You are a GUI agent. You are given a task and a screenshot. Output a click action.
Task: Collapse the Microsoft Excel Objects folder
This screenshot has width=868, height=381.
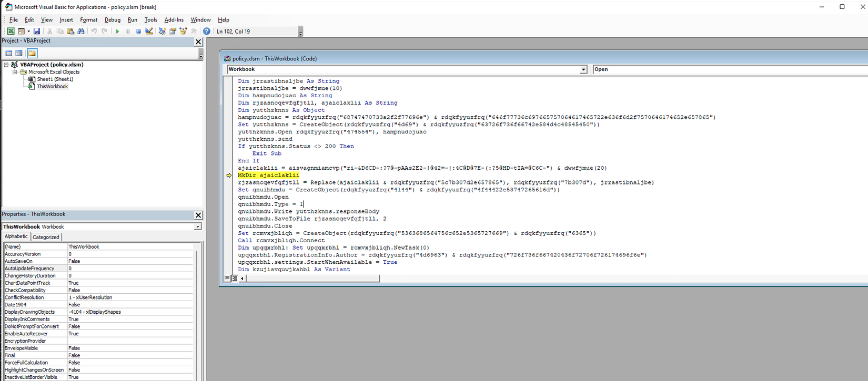(15, 72)
